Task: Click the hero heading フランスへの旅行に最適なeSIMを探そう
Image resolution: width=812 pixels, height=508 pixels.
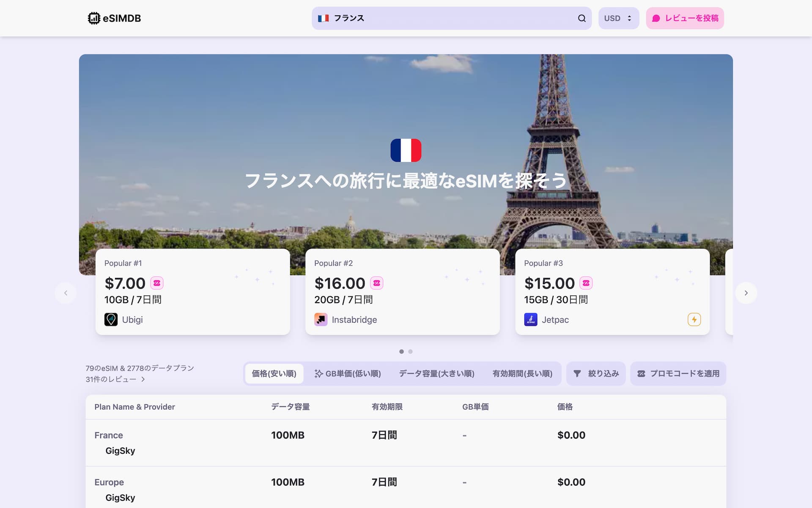Action: tap(406, 181)
